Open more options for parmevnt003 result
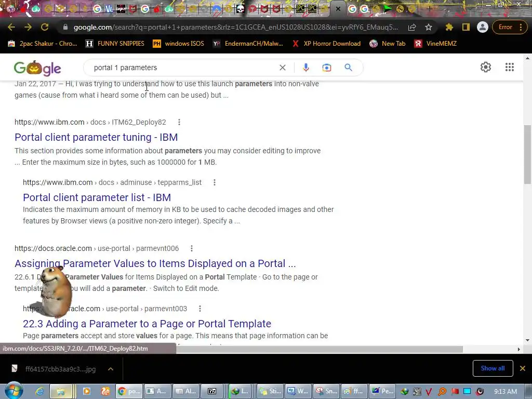 (200, 309)
